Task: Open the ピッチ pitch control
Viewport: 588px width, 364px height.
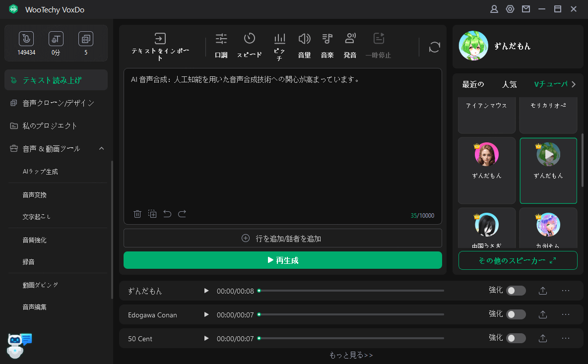Action: [279, 47]
